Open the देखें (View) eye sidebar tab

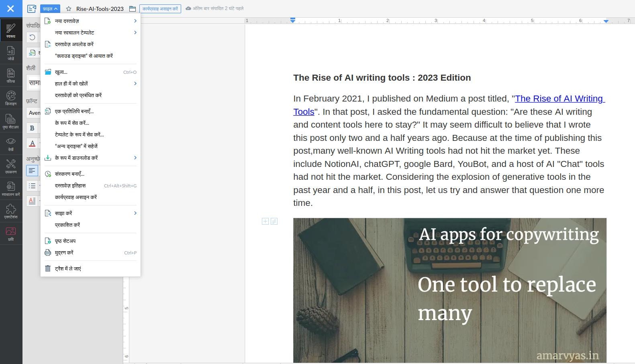click(11, 144)
